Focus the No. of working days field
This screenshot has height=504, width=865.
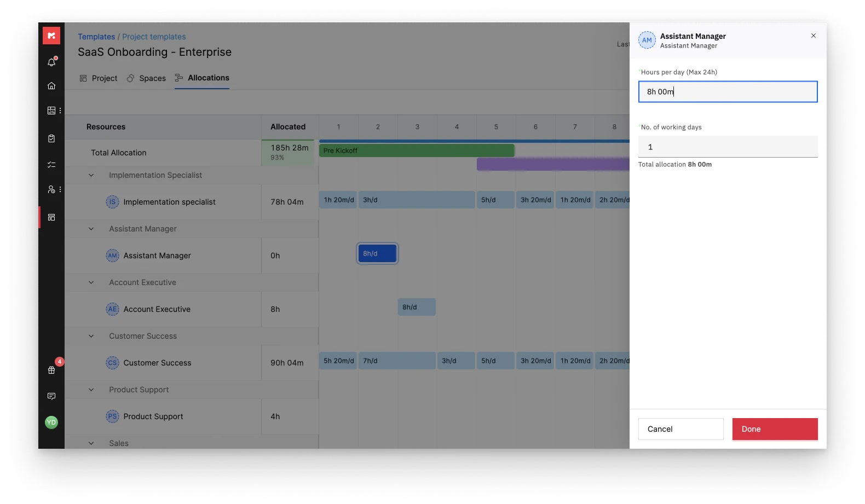point(728,147)
